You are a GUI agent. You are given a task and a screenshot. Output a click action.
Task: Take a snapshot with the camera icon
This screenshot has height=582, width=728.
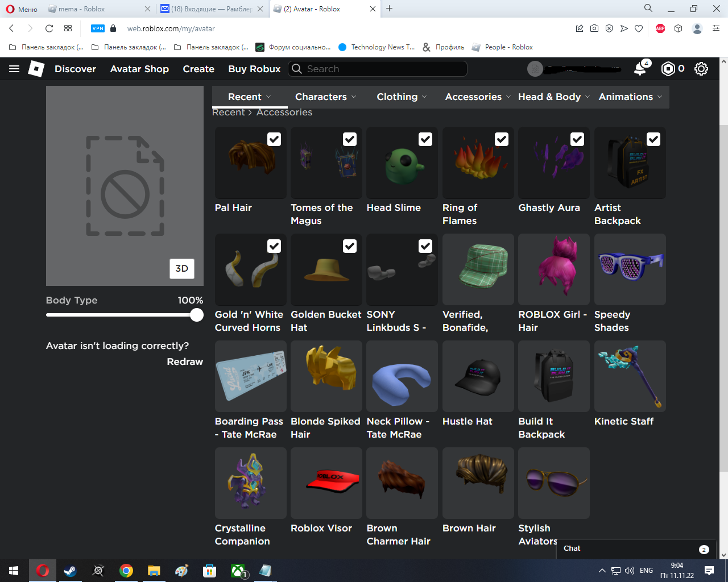(x=594, y=28)
